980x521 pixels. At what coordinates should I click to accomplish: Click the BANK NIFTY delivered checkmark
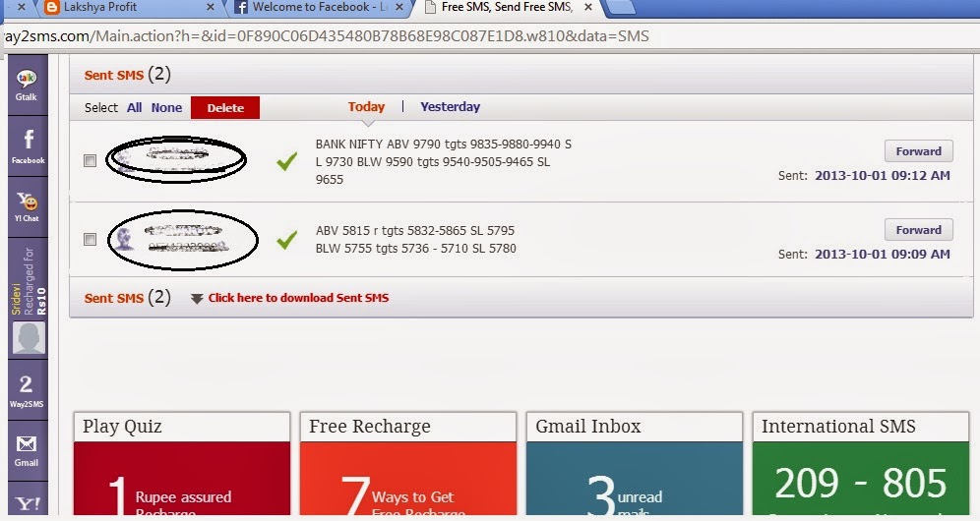coord(287,162)
